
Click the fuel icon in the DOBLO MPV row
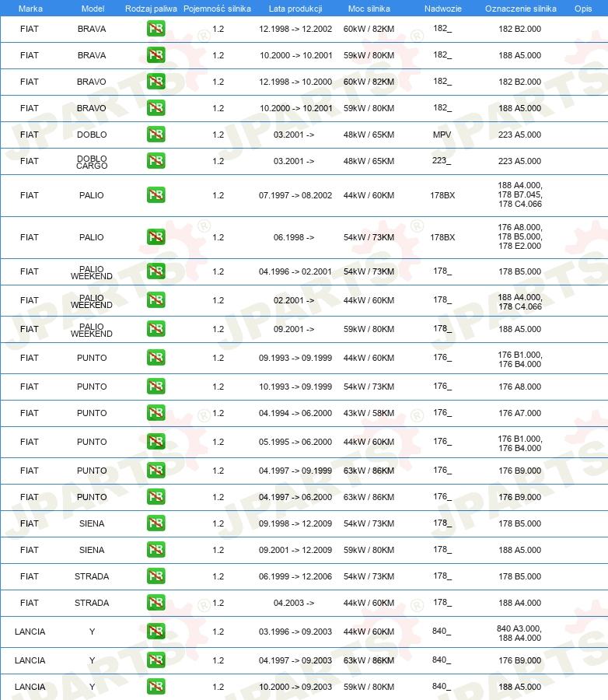coord(155,135)
